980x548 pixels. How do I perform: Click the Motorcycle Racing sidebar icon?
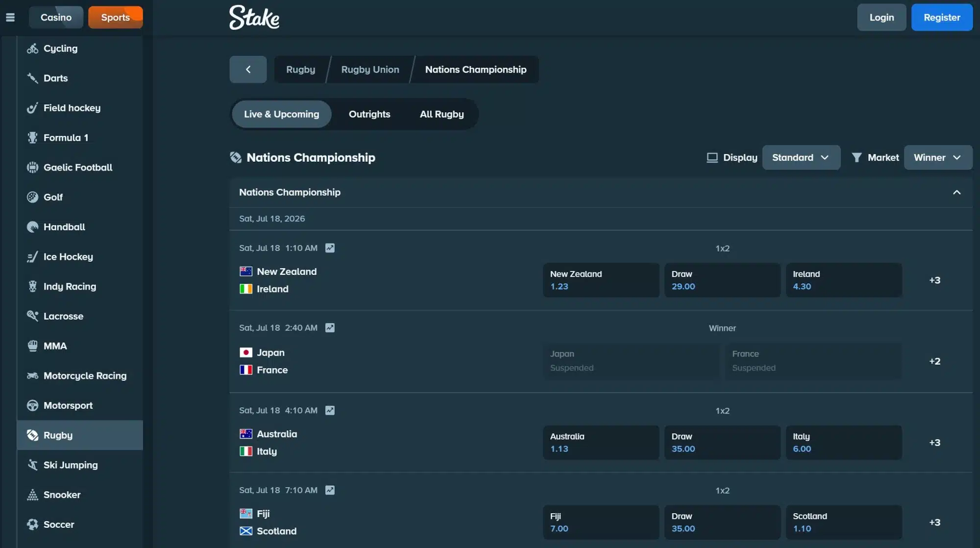pos(32,376)
